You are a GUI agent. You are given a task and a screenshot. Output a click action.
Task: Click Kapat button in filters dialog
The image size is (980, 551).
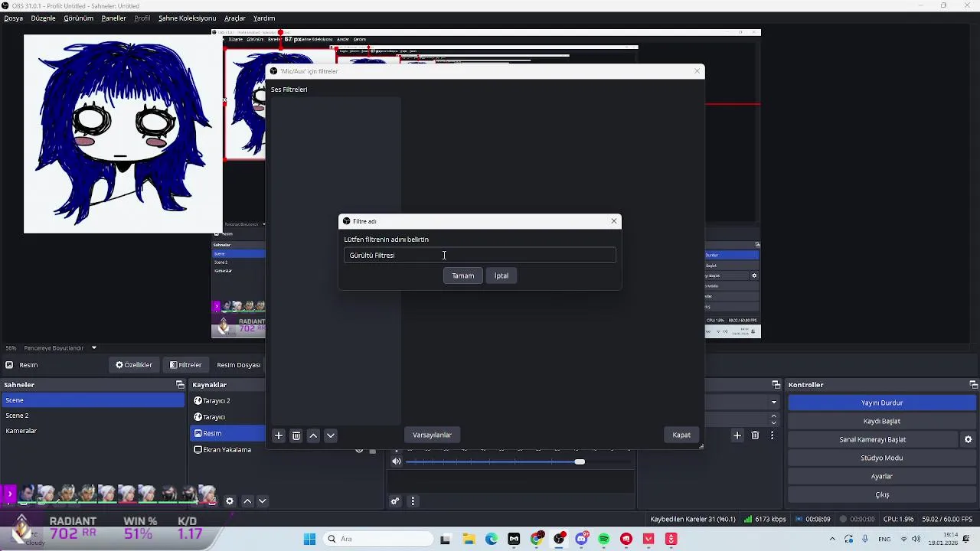click(681, 435)
